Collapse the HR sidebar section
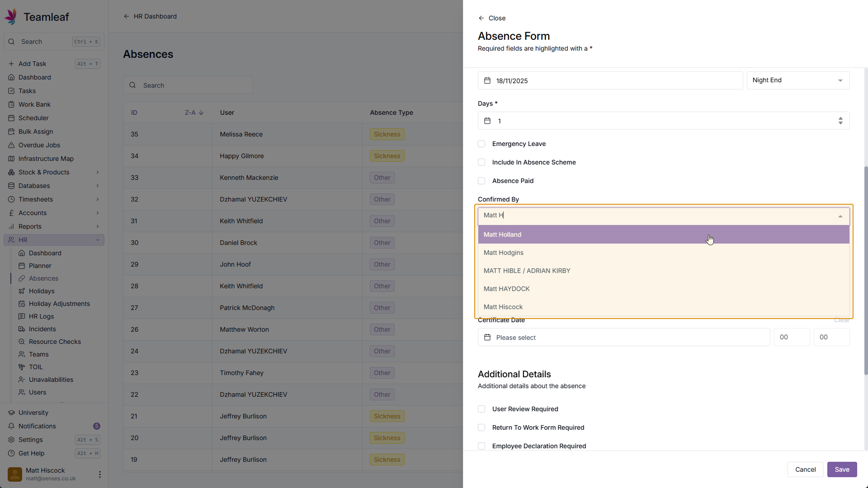Viewport: 868px width, 488px height. point(98,240)
